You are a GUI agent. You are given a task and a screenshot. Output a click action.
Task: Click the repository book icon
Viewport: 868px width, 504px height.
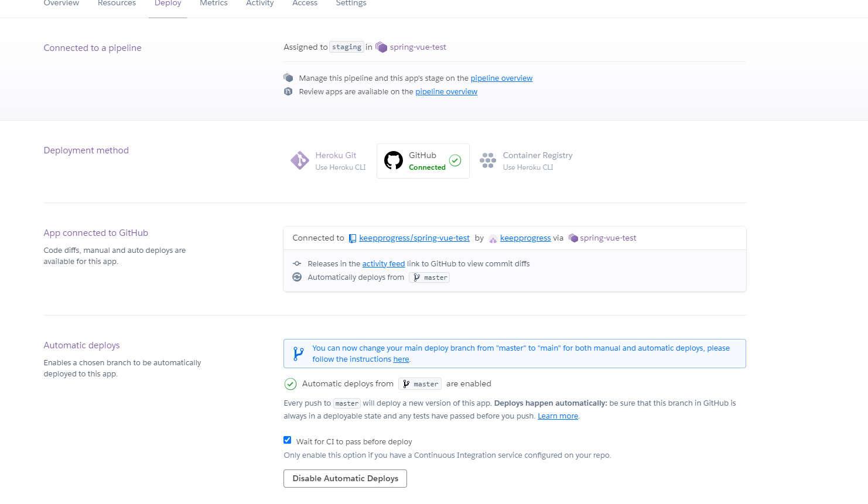coord(353,238)
